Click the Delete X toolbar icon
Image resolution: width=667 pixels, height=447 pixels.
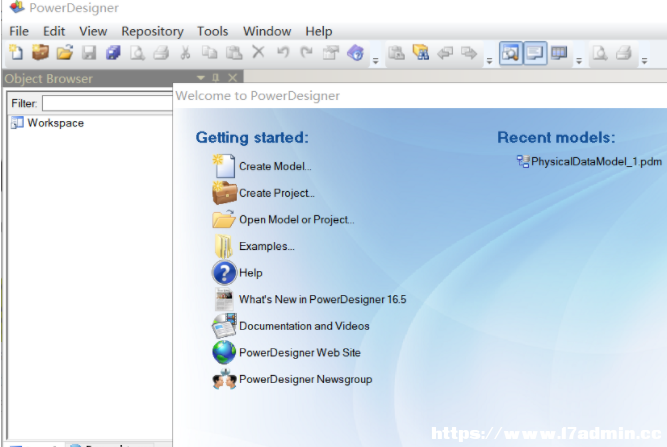click(258, 52)
